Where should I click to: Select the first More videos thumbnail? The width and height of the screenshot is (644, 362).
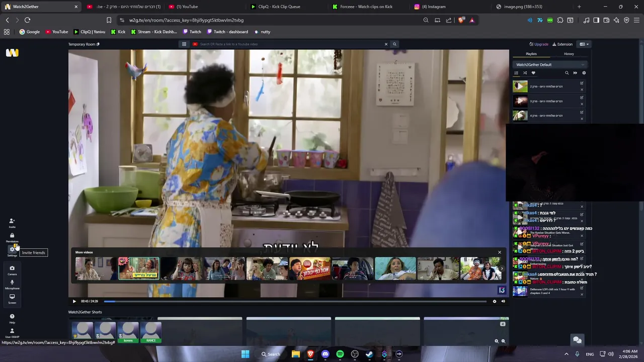(x=96, y=268)
